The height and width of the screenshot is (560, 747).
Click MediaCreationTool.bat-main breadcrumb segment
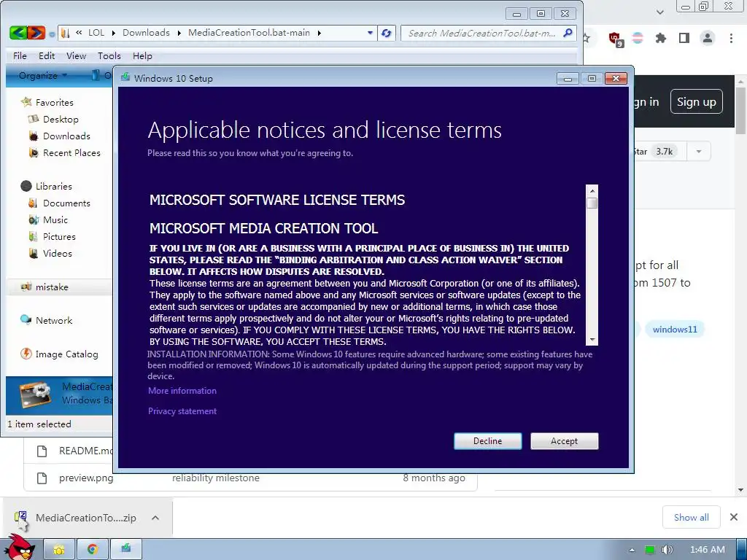click(249, 33)
